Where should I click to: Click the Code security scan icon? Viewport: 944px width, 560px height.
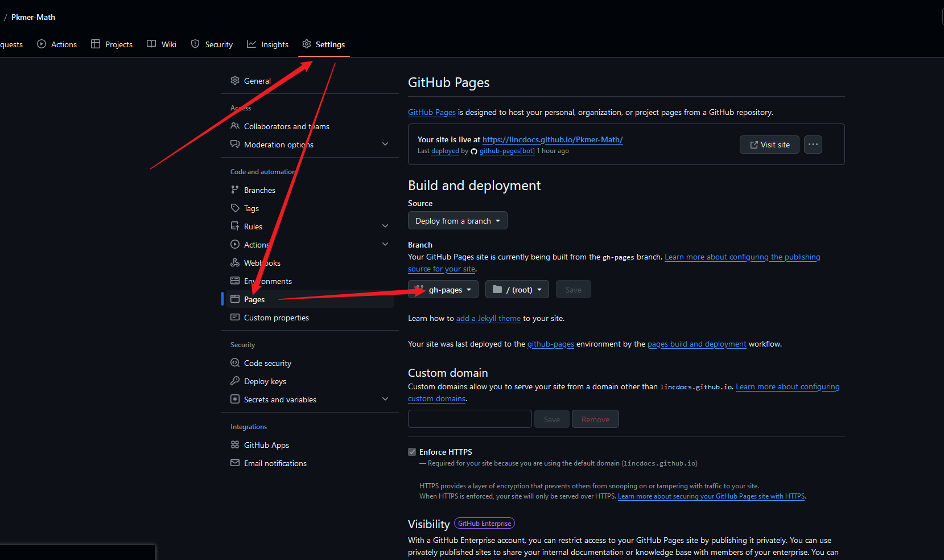click(235, 363)
